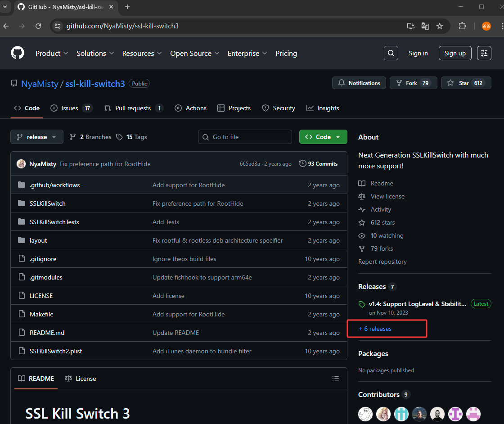This screenshot has height=424, width=504.
Task: Switch to the Security tab
Action: (279, 108)
